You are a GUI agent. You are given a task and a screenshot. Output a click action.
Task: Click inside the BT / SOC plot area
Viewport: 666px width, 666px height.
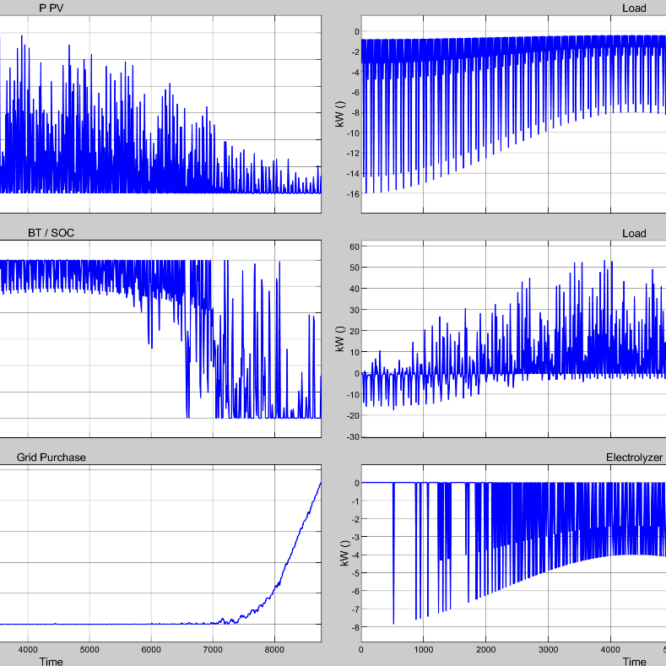[x=161, y=339]
